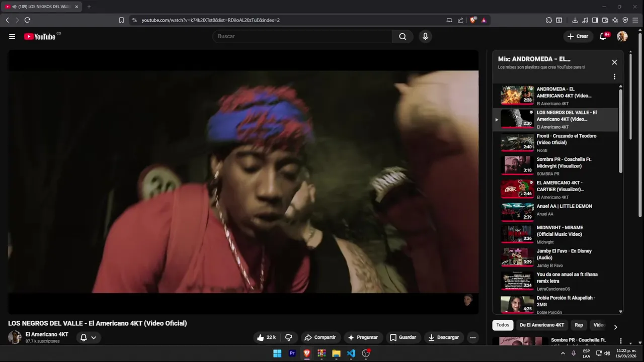
Task: Play Jamby El Favo - En Disney
Action: [x=555, y=257]
